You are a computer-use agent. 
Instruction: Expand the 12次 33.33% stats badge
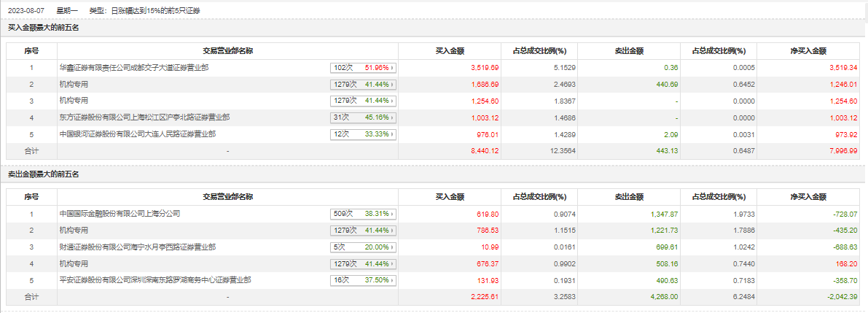(362, 134)
